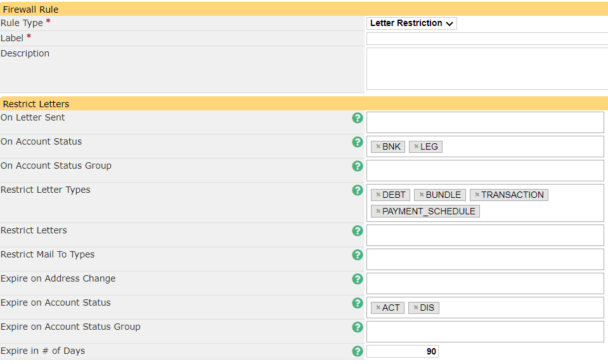Open help for Expire on Account Status

[358, 302]
